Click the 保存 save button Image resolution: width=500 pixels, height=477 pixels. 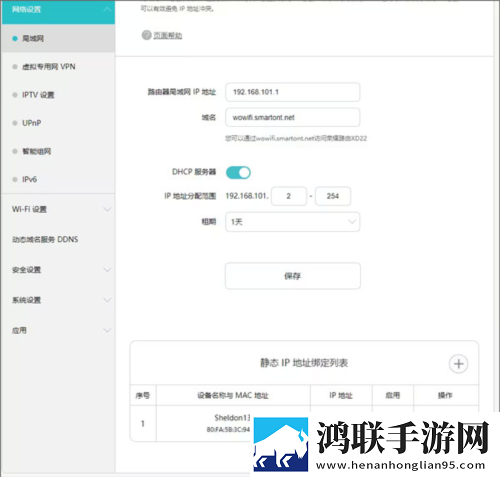pyautogui.click(x=293, y=276)
